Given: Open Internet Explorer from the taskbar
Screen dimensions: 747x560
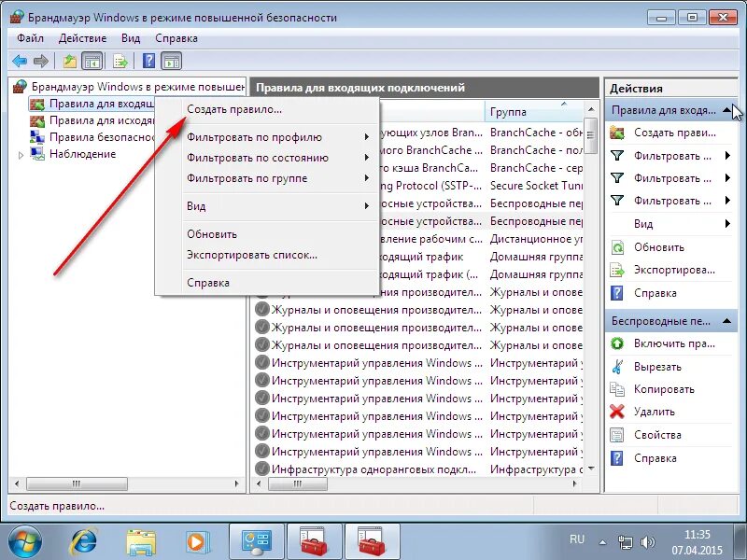Looking at the screenshot, I should tap(84, 542).
